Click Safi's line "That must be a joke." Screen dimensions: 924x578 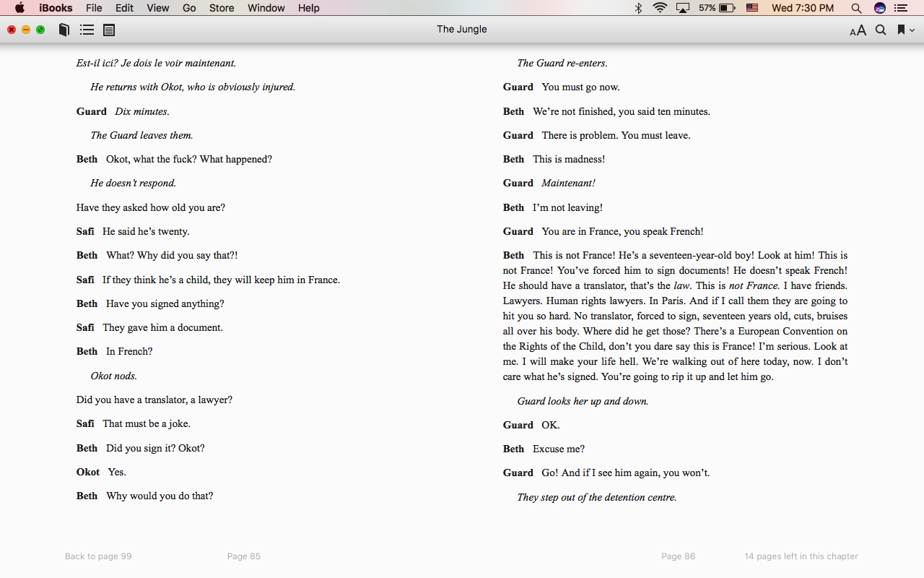(147, 424)
